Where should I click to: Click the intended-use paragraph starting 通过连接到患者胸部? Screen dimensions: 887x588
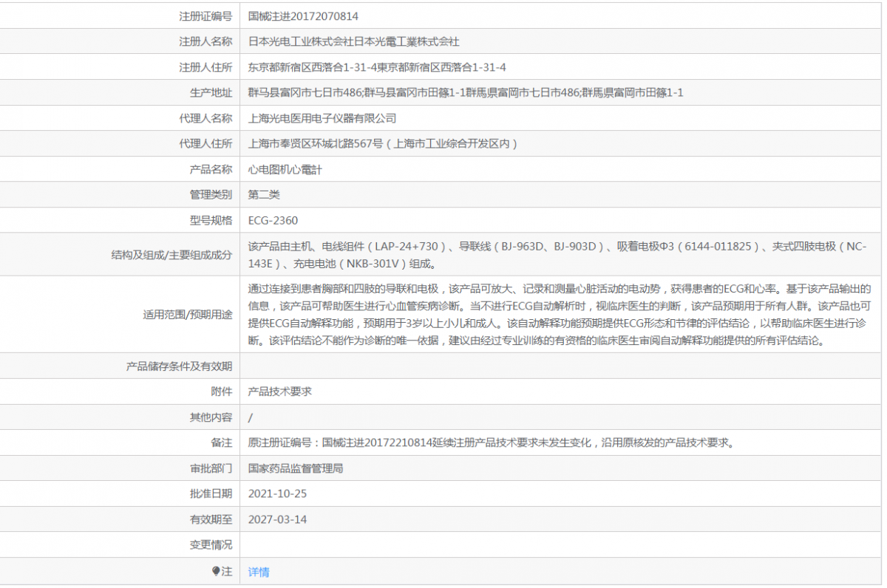tap(560, 315)
